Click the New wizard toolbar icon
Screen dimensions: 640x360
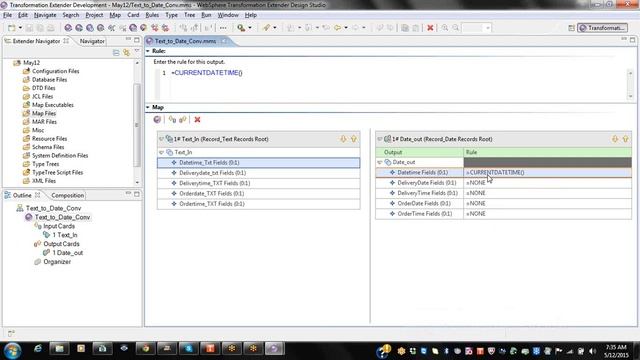pyautogui.click(x=12, y=28)
